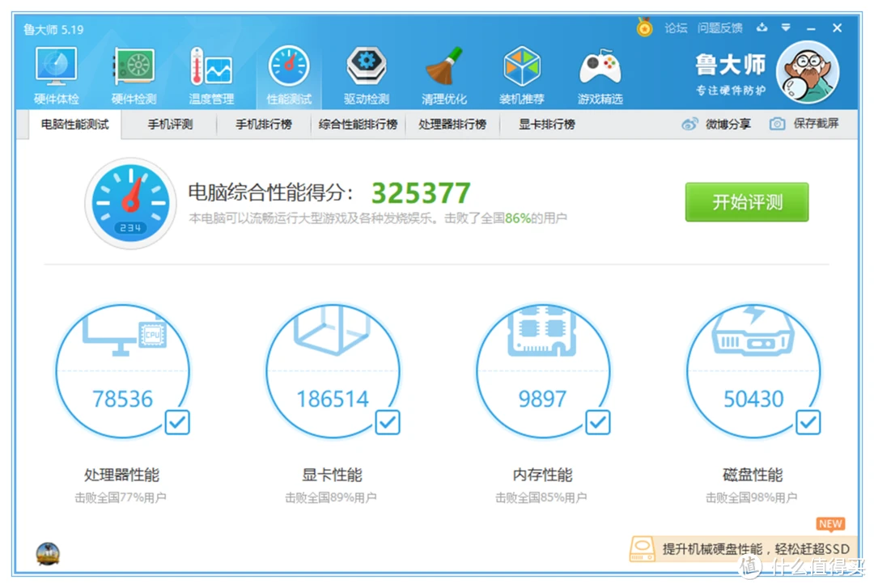Click the 磁盘性能 label

click(x=753, y=475)
